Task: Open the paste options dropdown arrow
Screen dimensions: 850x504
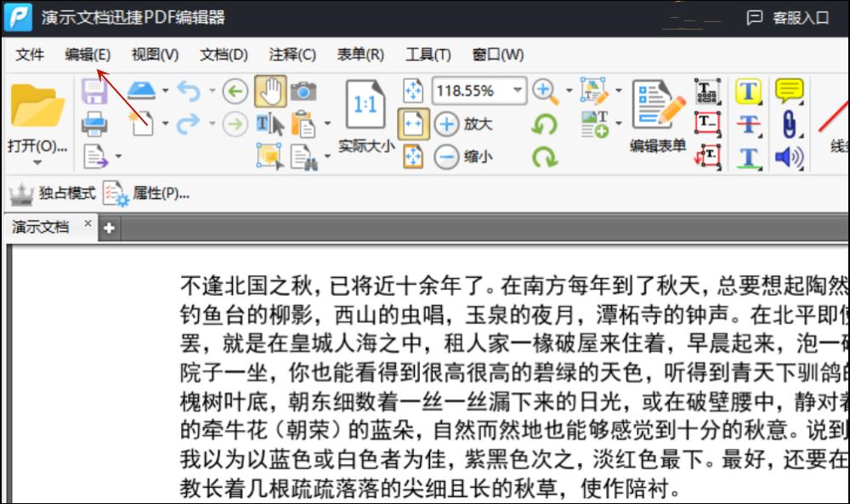Action: click(x=327, y=122)
